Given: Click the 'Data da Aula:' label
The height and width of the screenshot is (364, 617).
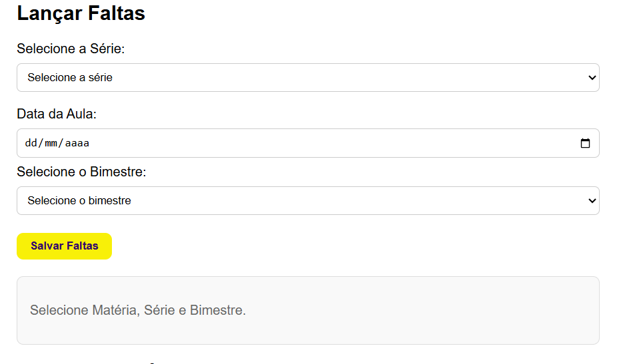Looking at the screenshot, I should click(57, 114).
